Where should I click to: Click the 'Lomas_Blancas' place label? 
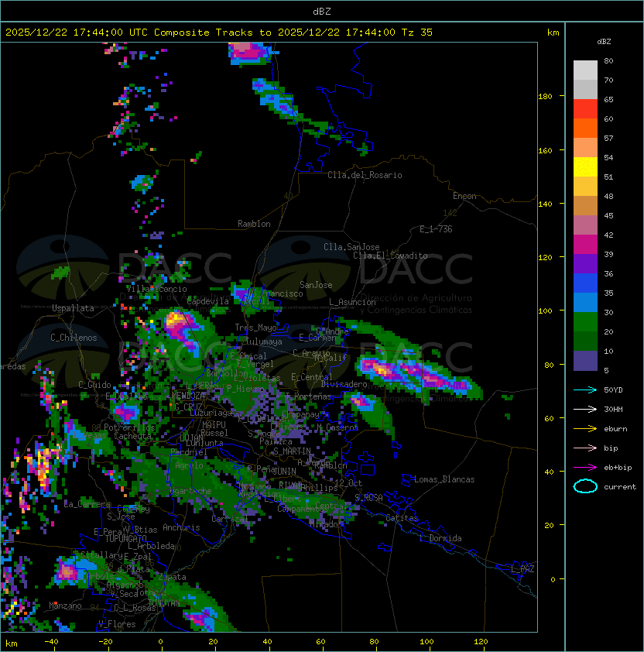coord(444,479)
